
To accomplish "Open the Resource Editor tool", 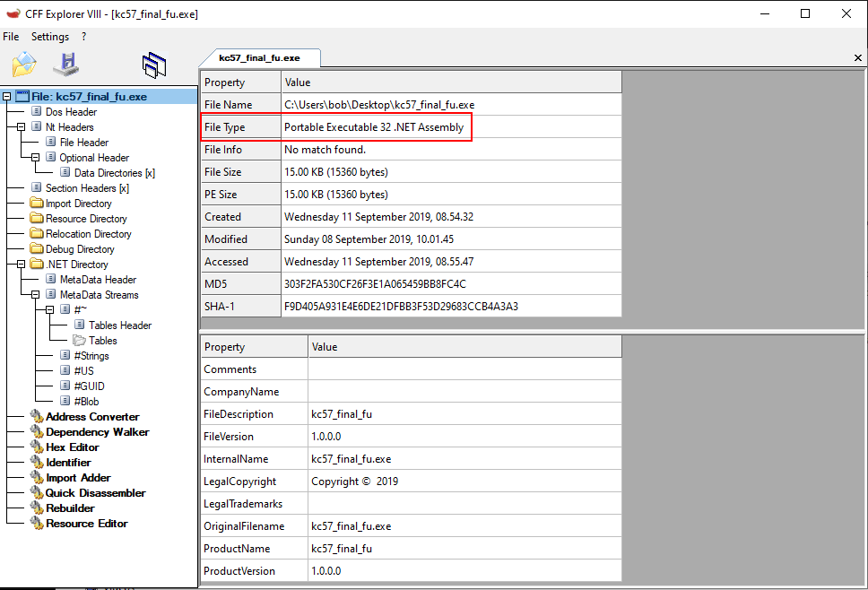I will (86, 524).
